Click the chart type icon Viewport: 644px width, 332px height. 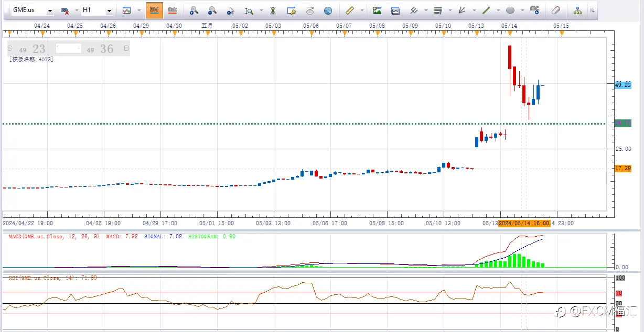pyautogui.click(x=126, y=10)
